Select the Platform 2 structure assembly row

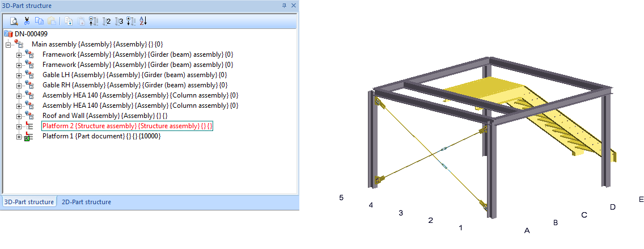pyautogui.click(x=128, y=126)
